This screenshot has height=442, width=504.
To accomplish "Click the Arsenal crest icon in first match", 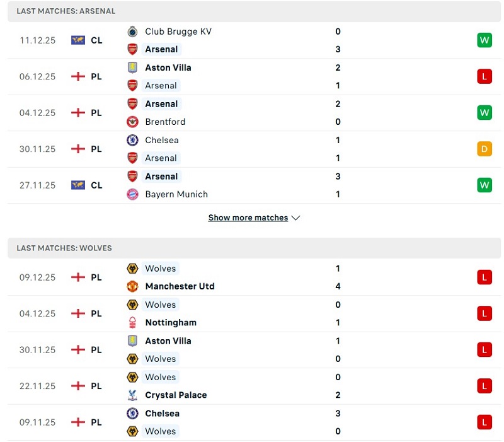I will point(133,49).
